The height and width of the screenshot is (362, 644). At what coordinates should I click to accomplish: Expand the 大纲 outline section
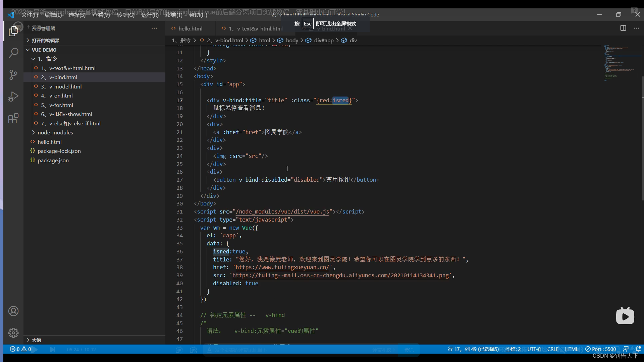pos(94,340)
